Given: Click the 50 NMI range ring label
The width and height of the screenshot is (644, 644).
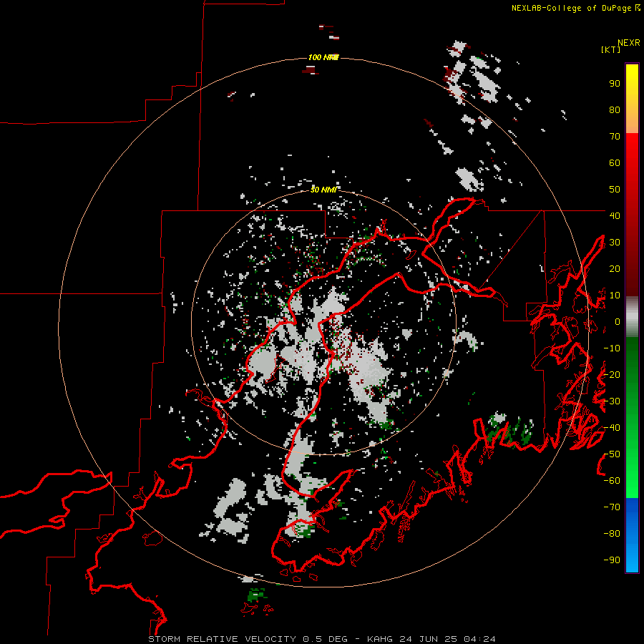Looking at the screenshot, I should click(323, 190).
